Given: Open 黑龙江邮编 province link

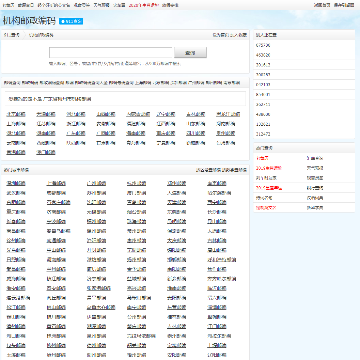Looking at the screenshot, I should click(x=228, y=114).
